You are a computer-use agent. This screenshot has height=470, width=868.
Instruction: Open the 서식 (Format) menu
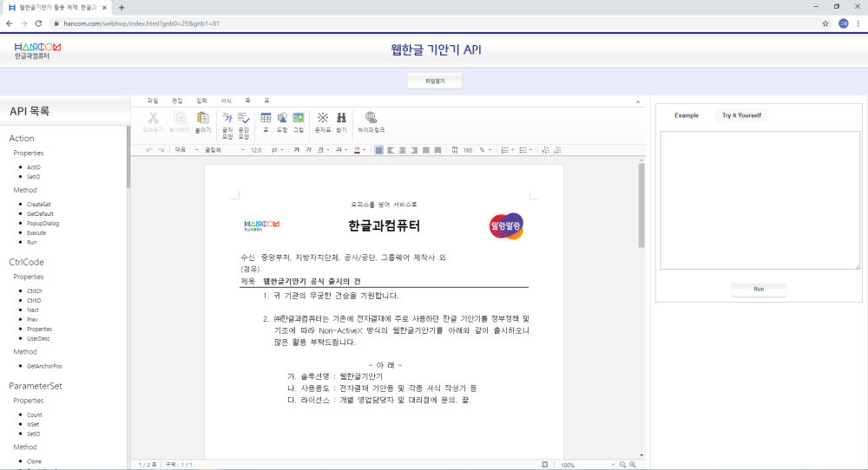[x=226, y=101]
